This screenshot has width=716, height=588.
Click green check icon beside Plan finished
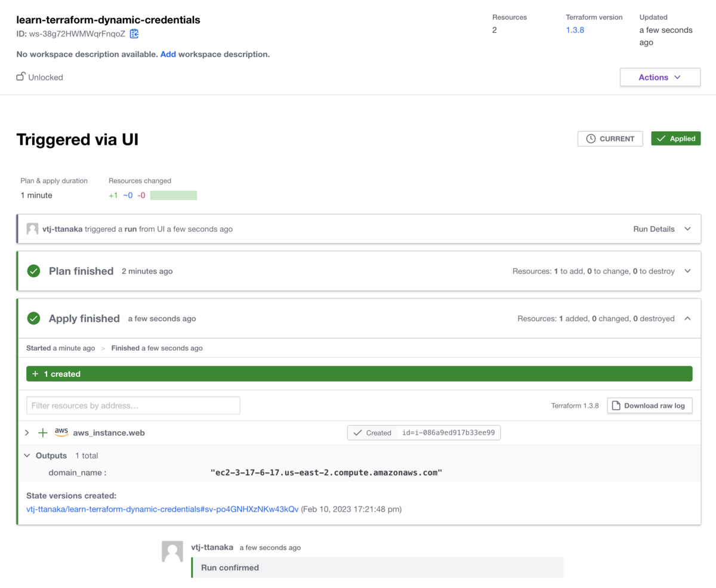tap(34, 271)
